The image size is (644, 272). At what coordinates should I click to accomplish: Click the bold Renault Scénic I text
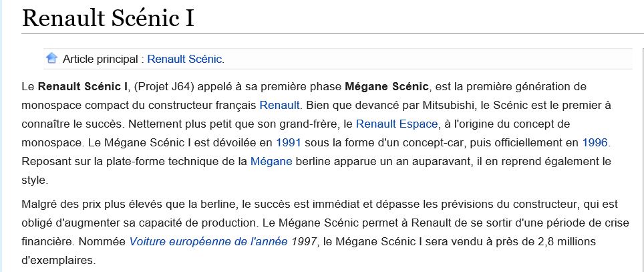pyautogui.click(x=83, y=87)
